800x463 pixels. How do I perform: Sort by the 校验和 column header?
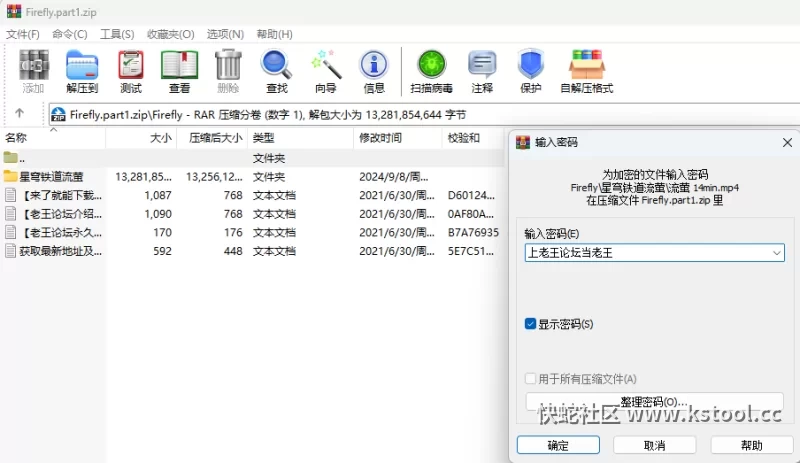[x=473, y=138]
